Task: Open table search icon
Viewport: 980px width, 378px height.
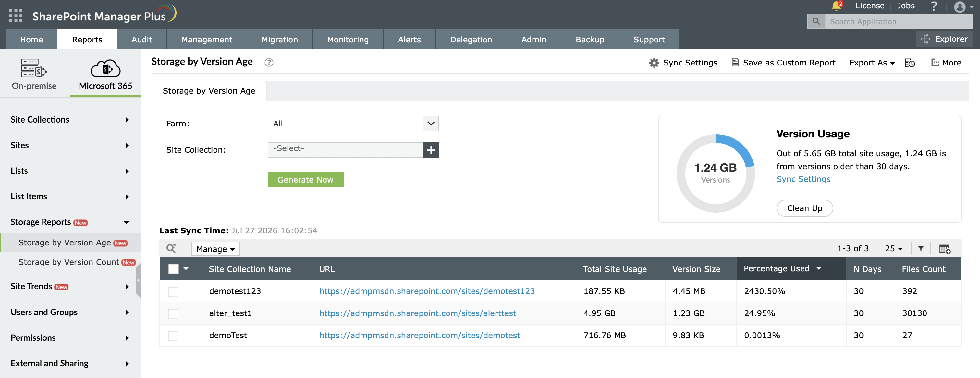Action: pos(171,248)
